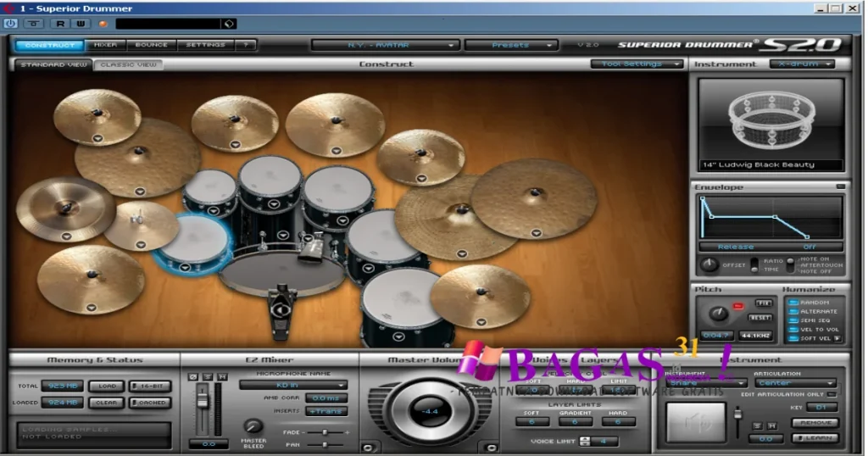The width and height of the screenshot is (868, 456).
Task: Click the EZ Mixer phase invert icon
Action: tap(192, 376)
